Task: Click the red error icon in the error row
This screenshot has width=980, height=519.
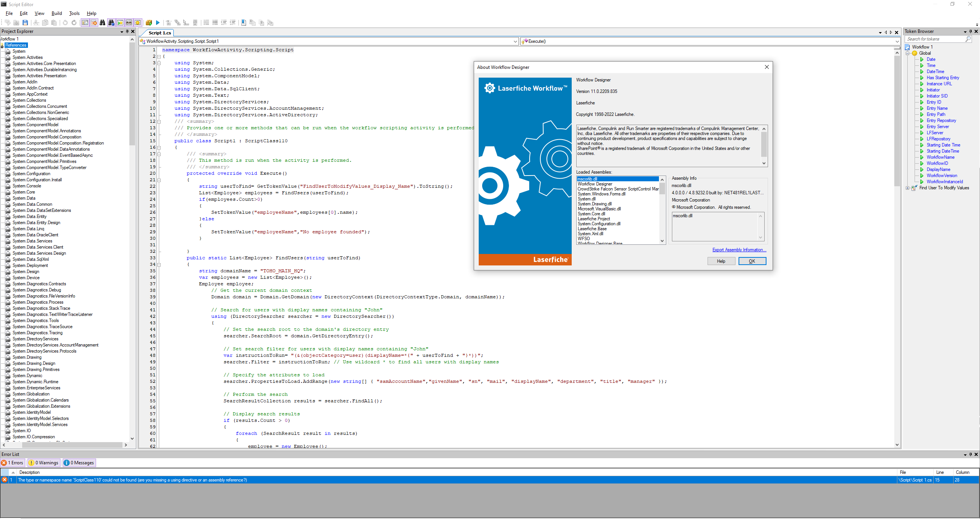Action: tap(4, 480)
